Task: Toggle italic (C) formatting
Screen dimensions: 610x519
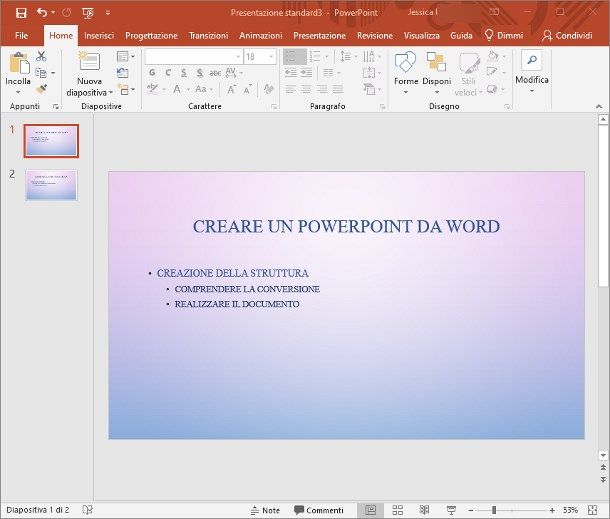Action: (168, 73)
